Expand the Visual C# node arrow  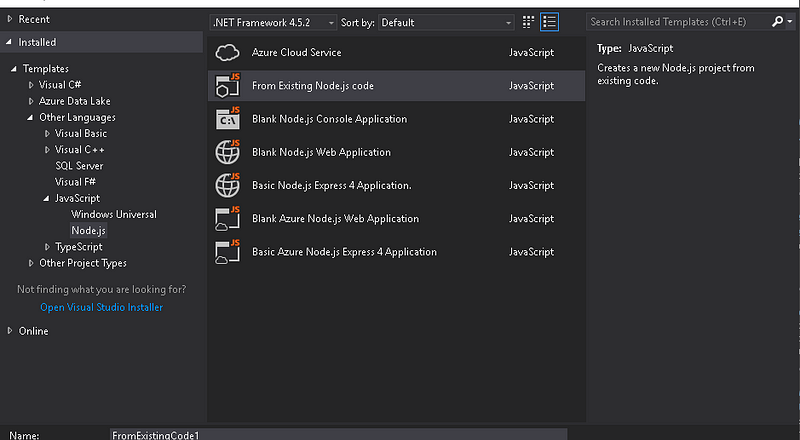point(31,85)
